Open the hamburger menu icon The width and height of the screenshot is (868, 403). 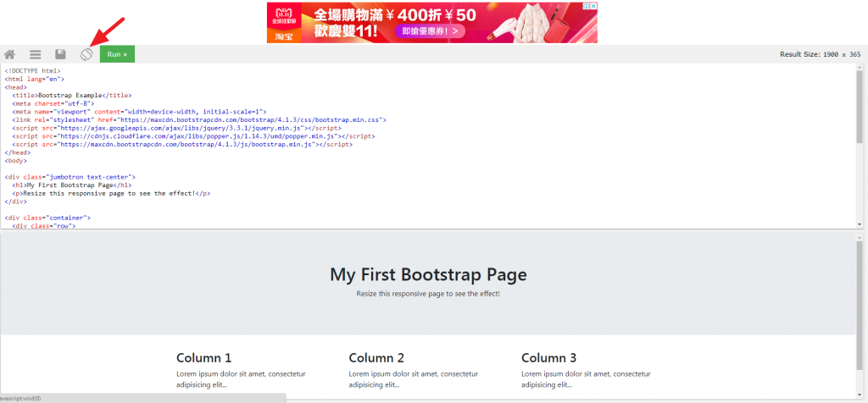pyautogui.click(x=36, y=54)
